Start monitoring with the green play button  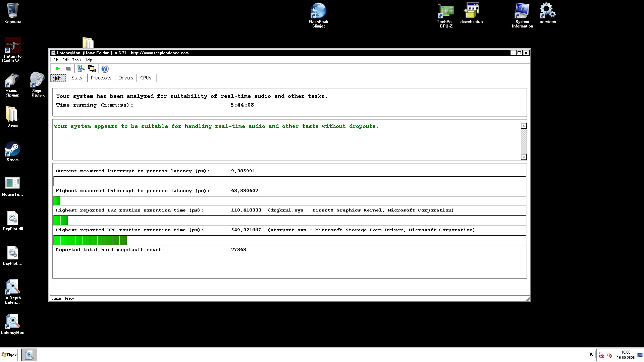coord(57,69)
